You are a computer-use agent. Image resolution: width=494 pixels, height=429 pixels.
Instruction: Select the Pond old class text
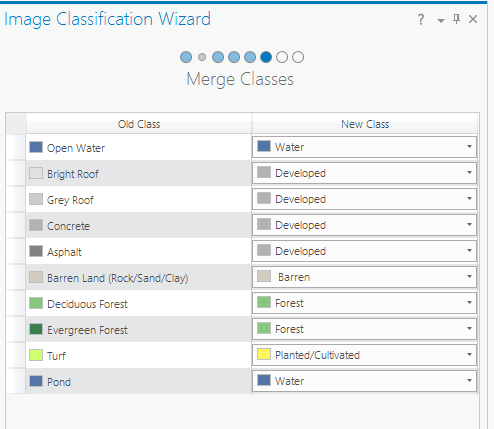pyautogui.click(x=59, y=382)
